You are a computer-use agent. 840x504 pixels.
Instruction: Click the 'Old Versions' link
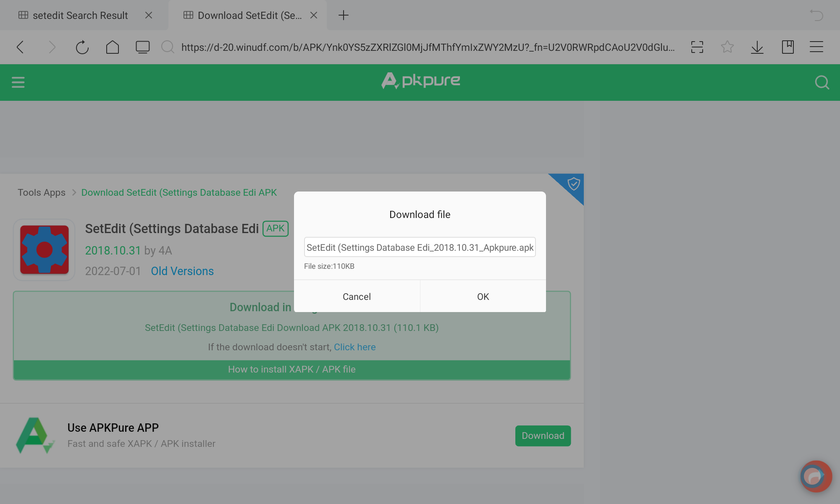pyautogui.click(x=181, y=271)
